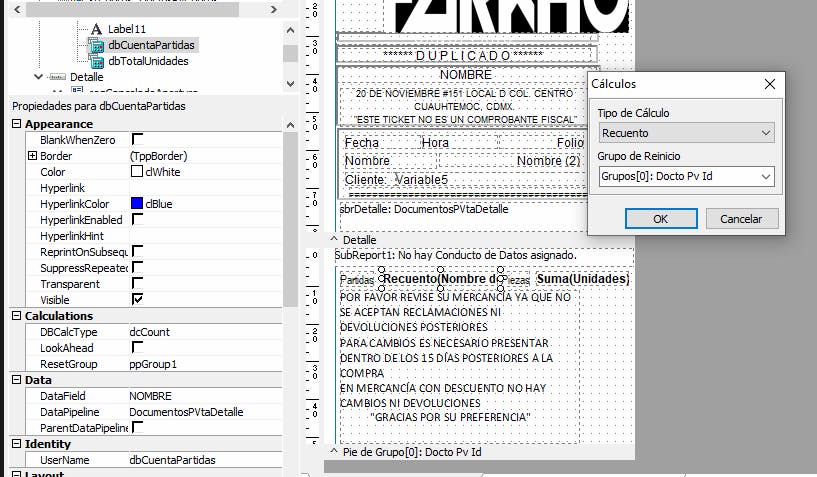This screenshot has height=477, width=817.
Task: Click report tree scroll up arrow
Action: [290, 30]
